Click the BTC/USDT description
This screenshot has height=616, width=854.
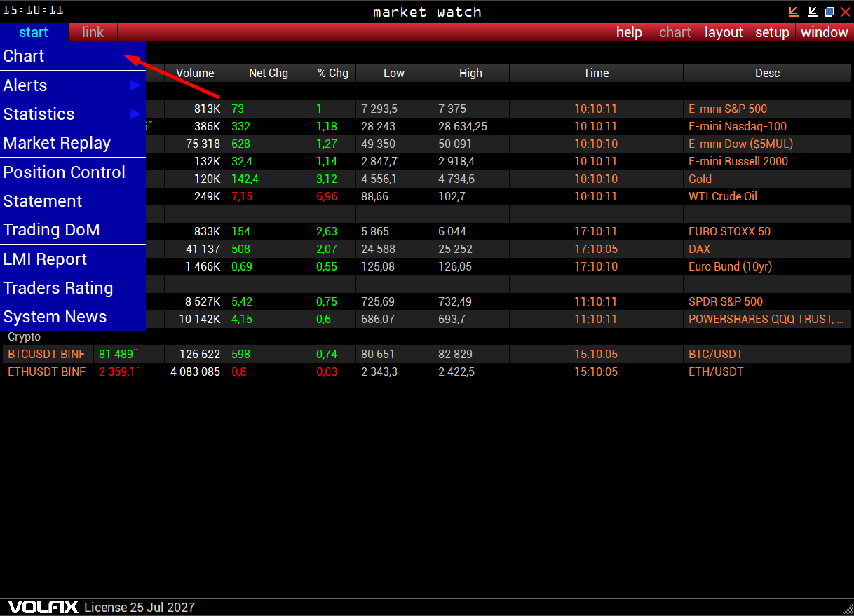(x=715, y=354)
